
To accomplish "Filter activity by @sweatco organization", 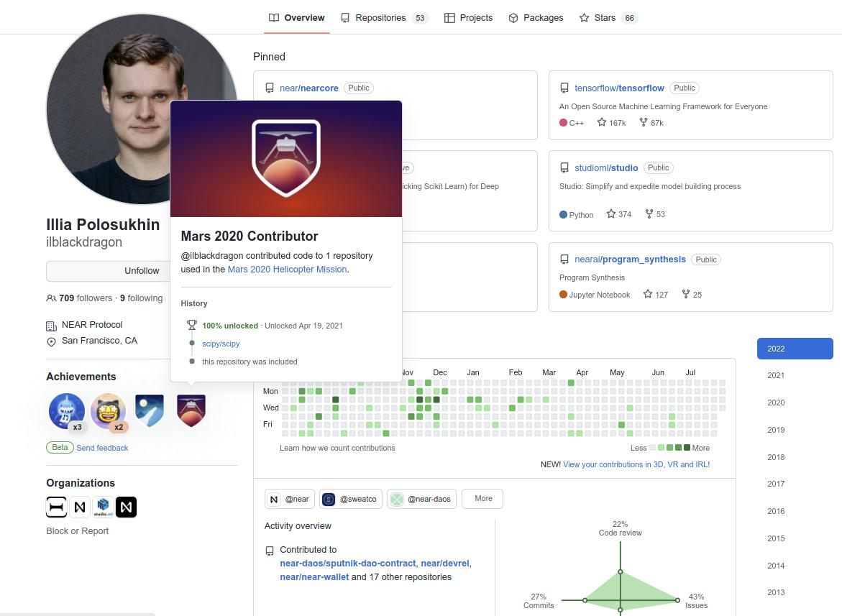I will tap(351, 499).
